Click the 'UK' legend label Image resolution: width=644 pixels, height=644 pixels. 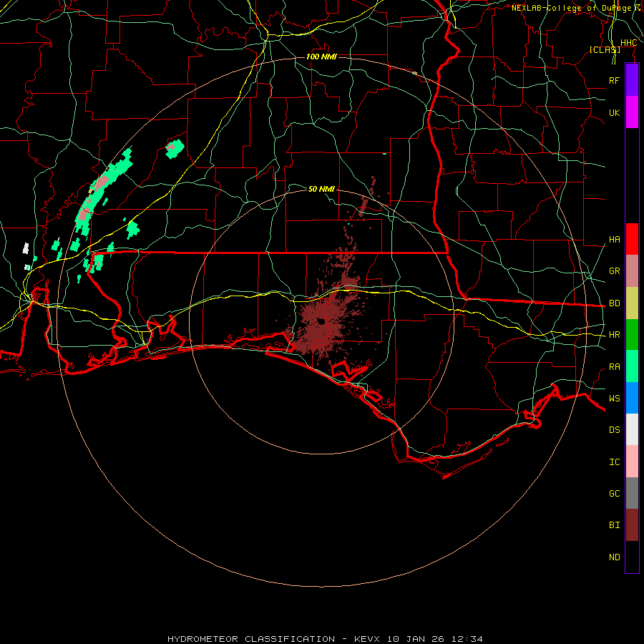pyautogui.click(x=614, y=112)
